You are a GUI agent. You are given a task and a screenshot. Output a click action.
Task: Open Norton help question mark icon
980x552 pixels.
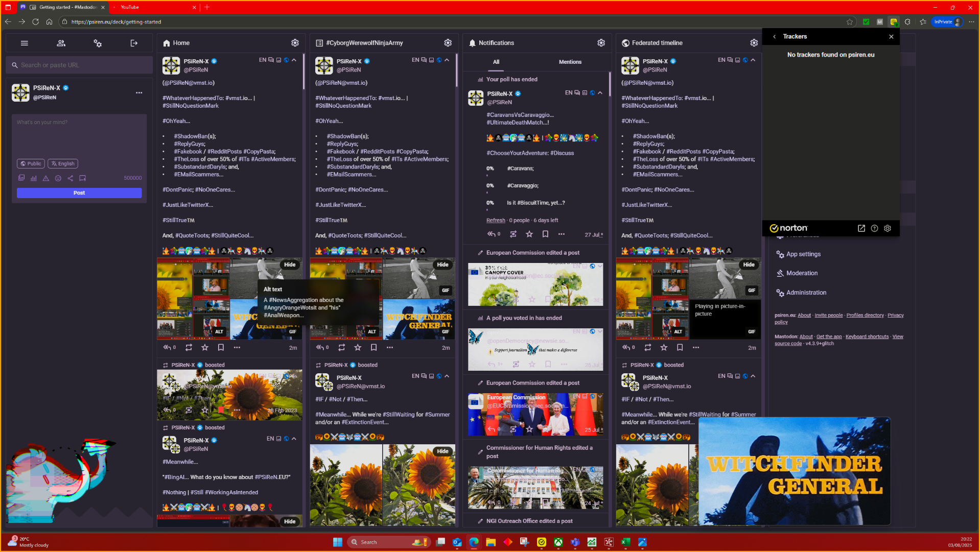click(874, 228)
